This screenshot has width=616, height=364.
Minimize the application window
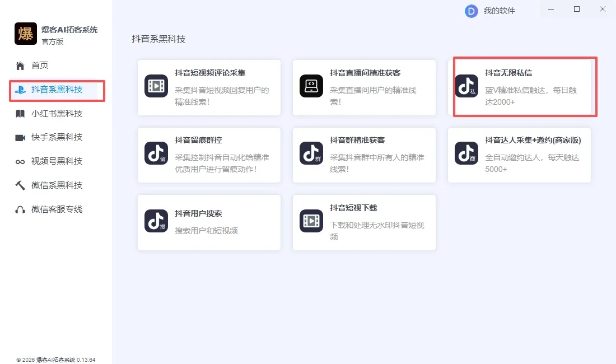pos(551,9)
